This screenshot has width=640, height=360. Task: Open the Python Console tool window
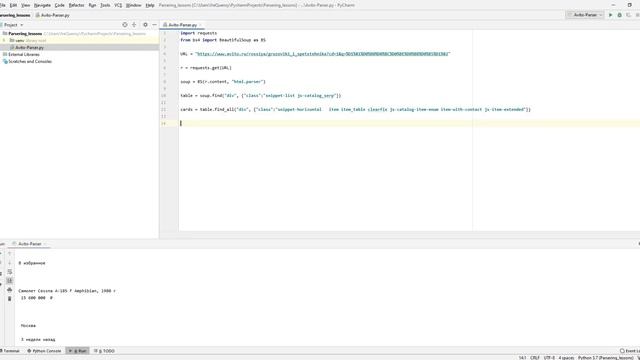point(44,351)
